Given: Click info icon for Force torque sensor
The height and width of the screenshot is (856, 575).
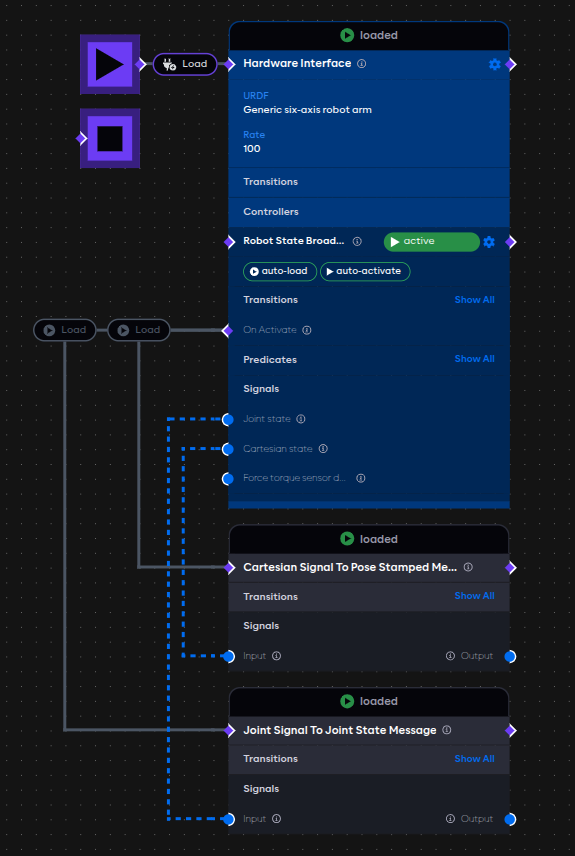Looking at the screenshot, I should click(360, 478).
